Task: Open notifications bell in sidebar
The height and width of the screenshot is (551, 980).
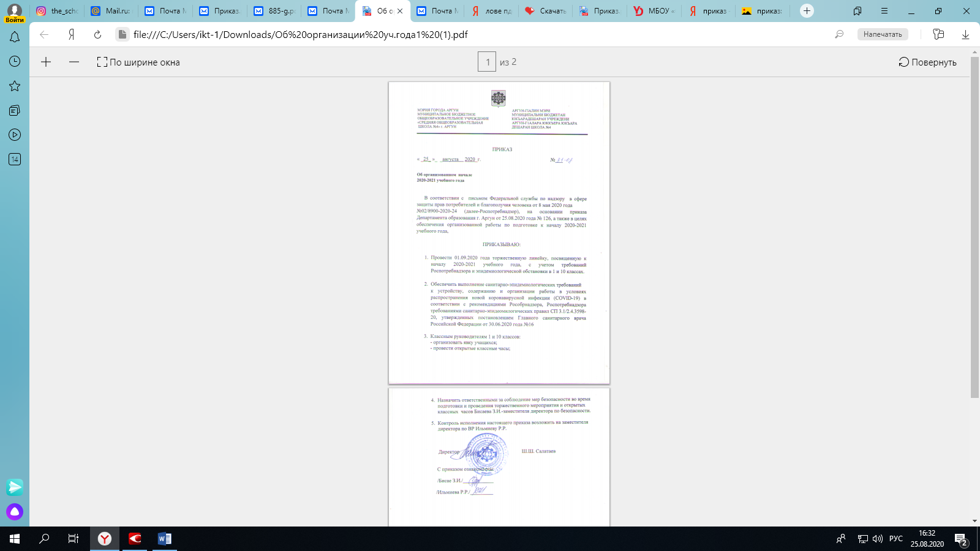Action: tap(15, 37)
